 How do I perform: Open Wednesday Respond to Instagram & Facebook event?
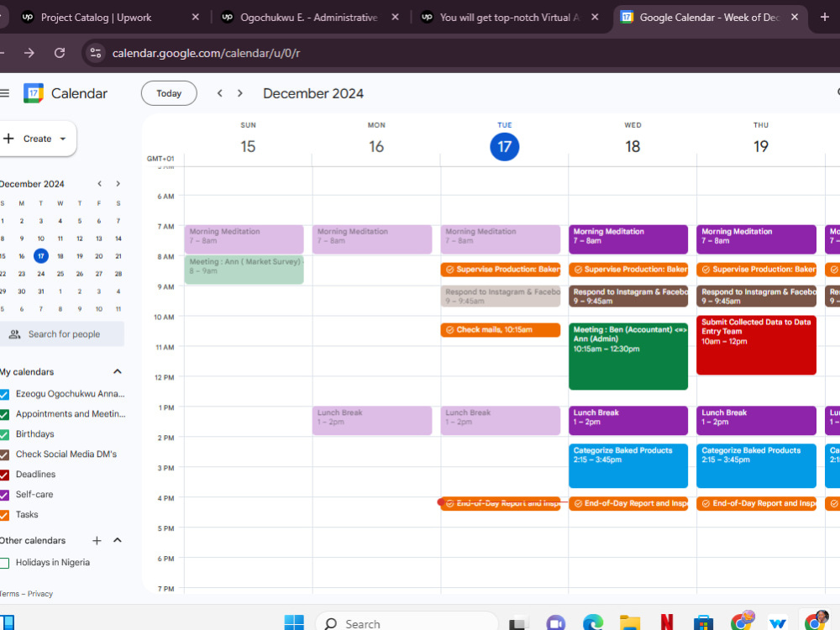[x=628, y=297]
